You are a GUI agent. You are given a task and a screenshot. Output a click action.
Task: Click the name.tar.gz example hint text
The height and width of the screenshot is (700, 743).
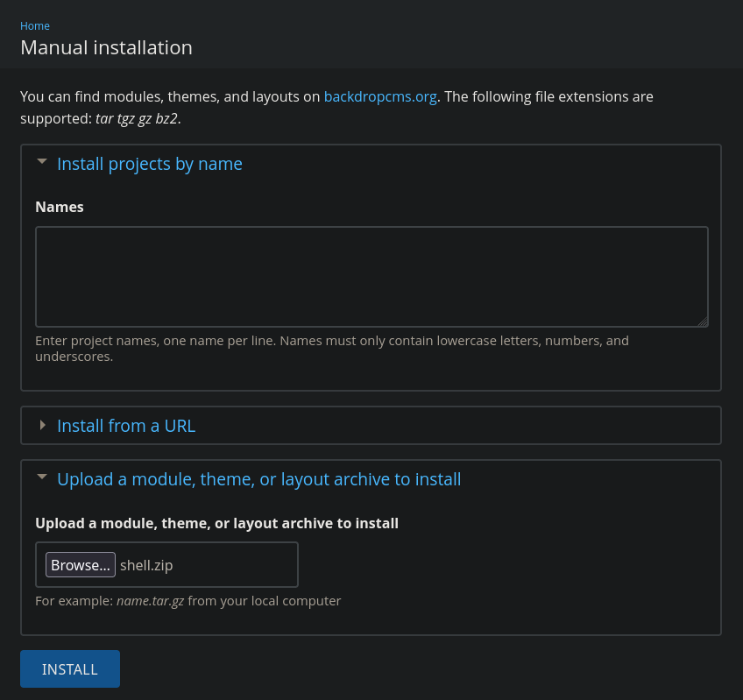click(x=150, y=601)
